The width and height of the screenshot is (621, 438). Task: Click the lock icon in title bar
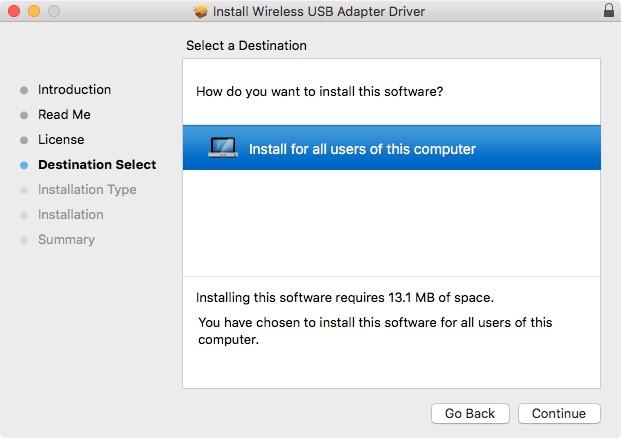click(x=609, y=10)
